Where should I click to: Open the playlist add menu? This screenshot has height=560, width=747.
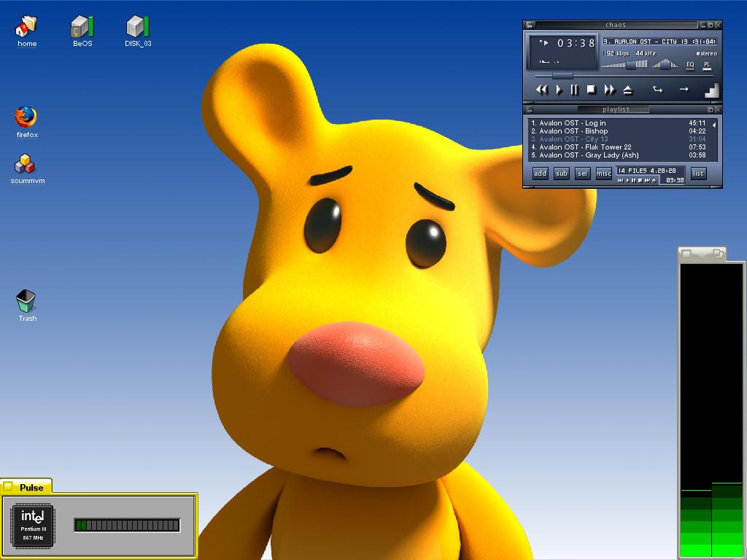click(x=540, y=174)
